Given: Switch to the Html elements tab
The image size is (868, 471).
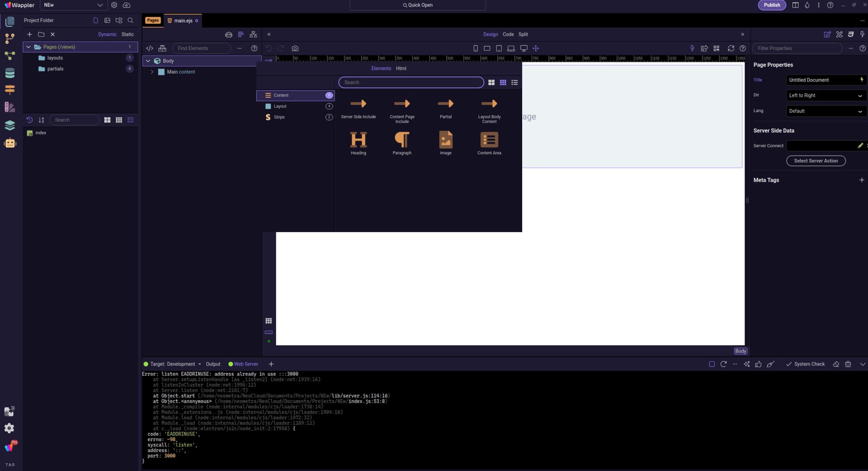Looking at the screenshot, I should (401, 68).
